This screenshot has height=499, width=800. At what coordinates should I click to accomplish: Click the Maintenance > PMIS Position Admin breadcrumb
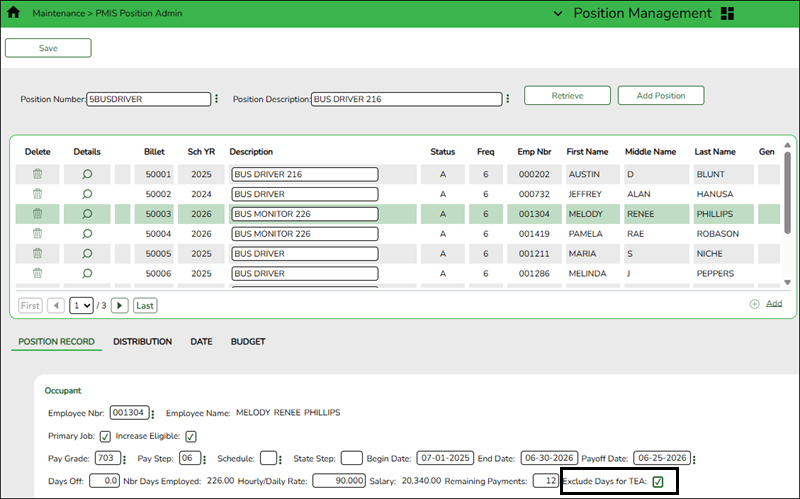coord(107,13)
